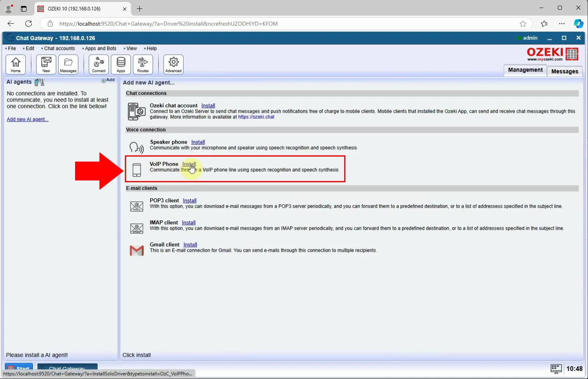This screenshot has height=379, width=588.
Task: Click the Add new AI agent link
Action: (28, 120)
